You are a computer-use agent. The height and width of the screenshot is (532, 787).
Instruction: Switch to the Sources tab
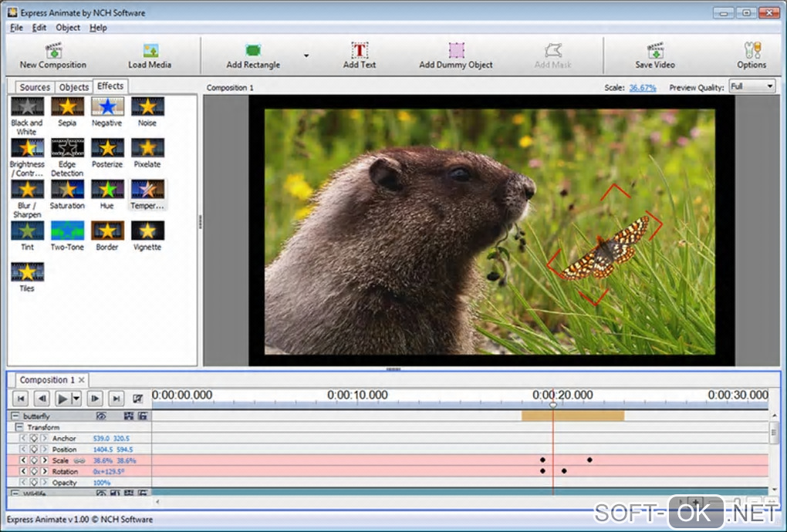[35, 87]
